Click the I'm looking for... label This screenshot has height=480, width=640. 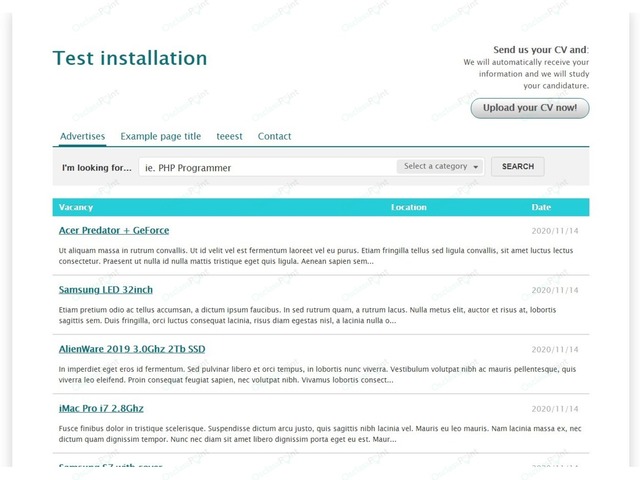point(97,168)
